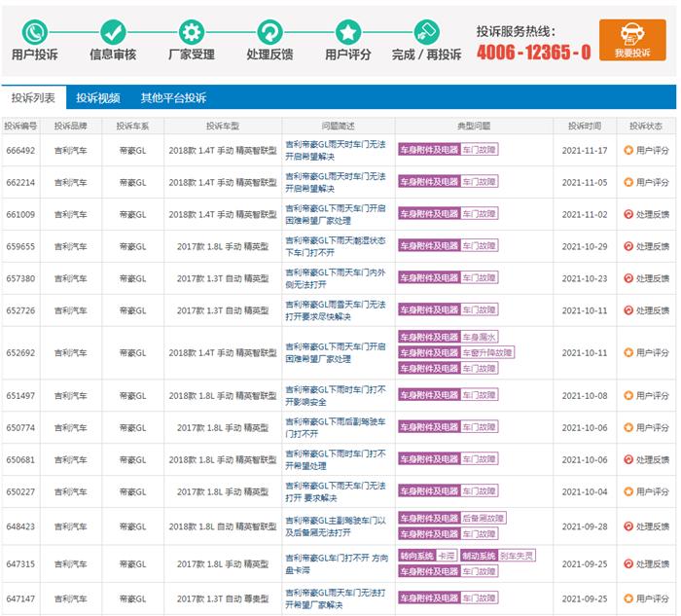This screenshot has width=681, height=616.
Task: Click the 用户评分 status icon for complaint 647147
Action: pyautogui.click(x=628, y=598)
